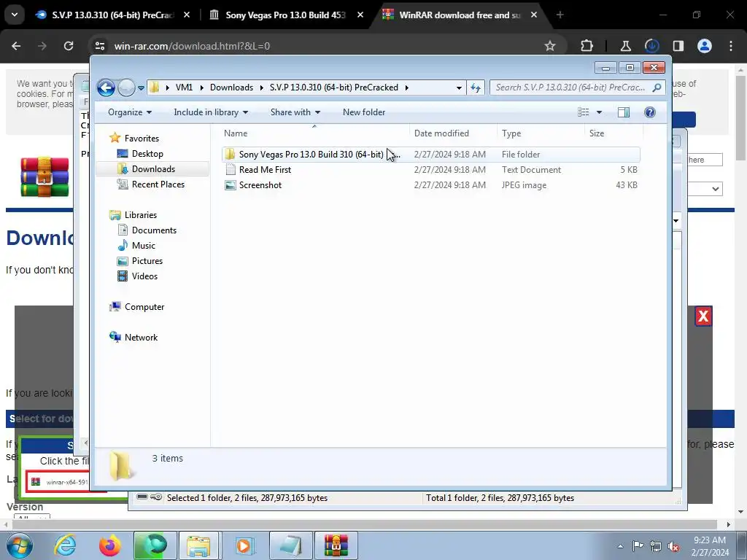Open a new browser tab with plus
Image resolution: width=747 pixels, height=560 pixels.
[560, 15]
